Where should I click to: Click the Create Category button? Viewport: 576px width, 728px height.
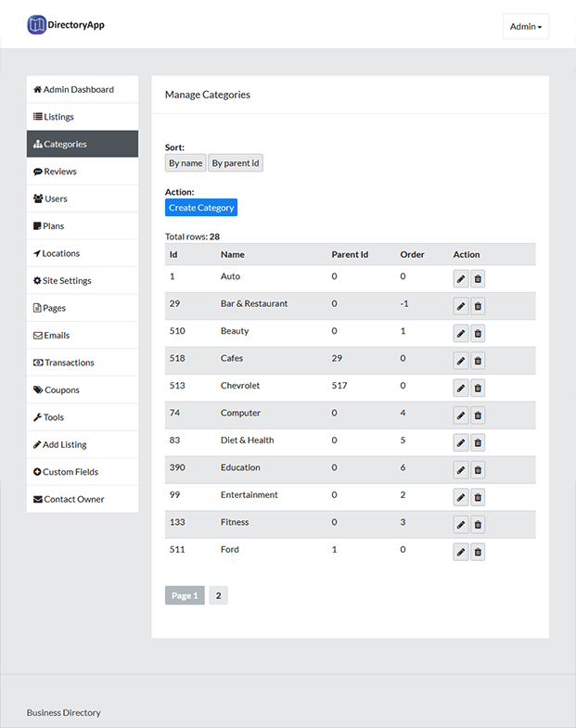pos(201,208)
